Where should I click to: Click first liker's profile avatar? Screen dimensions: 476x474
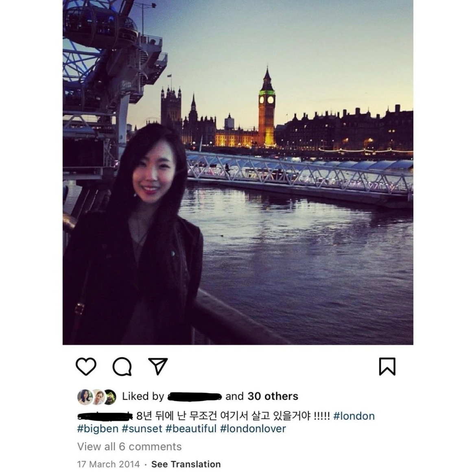tap(85, 397)
